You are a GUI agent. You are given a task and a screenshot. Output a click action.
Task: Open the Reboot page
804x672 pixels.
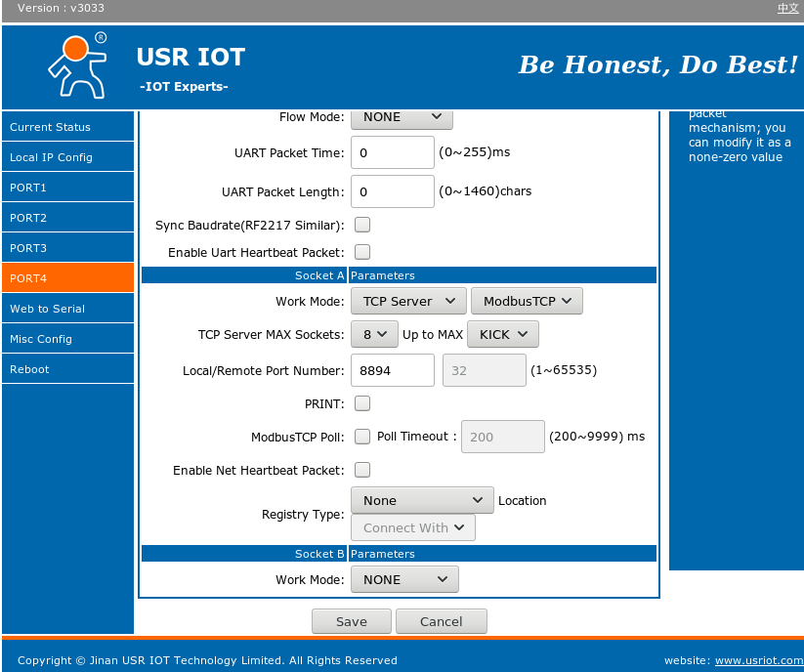pos(67,368)
